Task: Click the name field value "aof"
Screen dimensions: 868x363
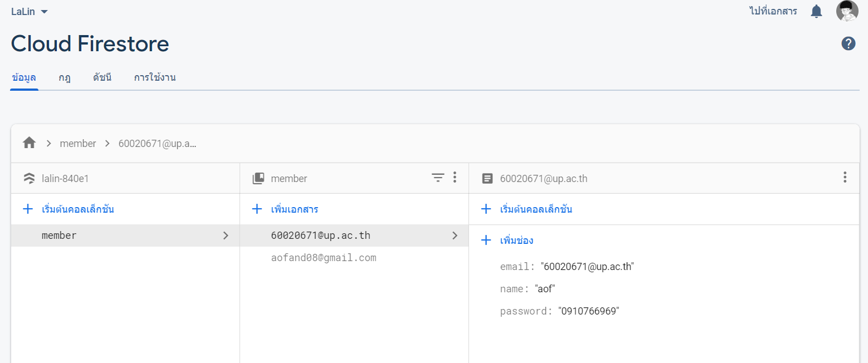Action: [x=545, y=289]
